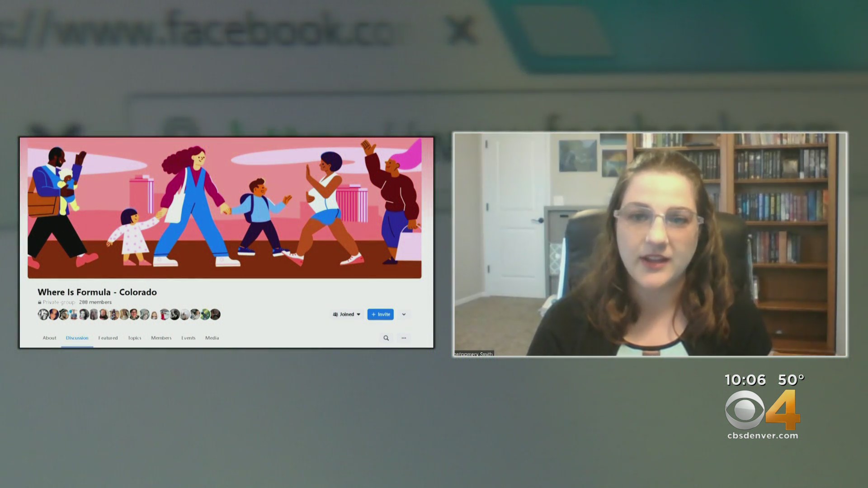Viewport: 868px width, 488px height.
Task: Select the Discussion tab
Action: [x=77, y=338]
